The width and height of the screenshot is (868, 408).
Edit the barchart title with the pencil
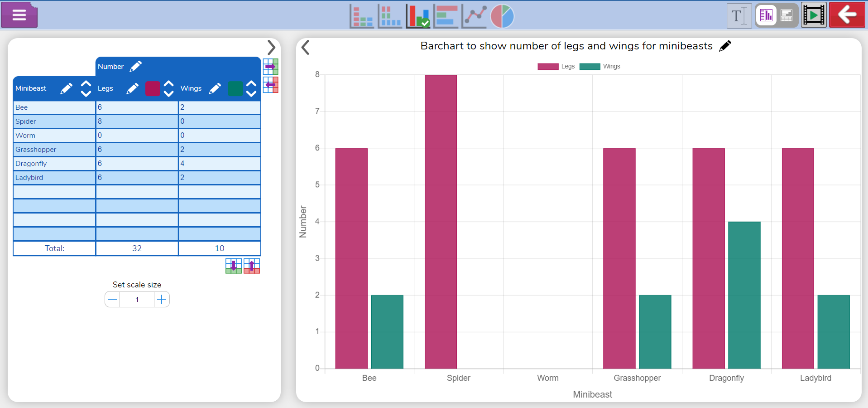pos(725,46)
